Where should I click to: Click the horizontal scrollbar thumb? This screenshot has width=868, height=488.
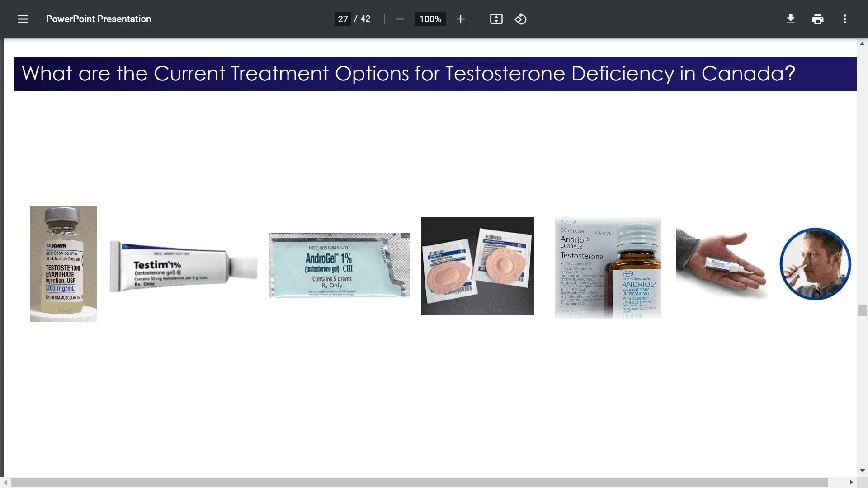(x=420, y=482)
